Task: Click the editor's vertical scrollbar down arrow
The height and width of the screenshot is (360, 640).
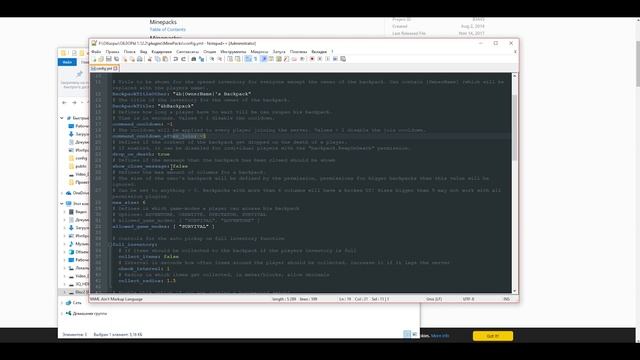Action: tap(514, 291)
